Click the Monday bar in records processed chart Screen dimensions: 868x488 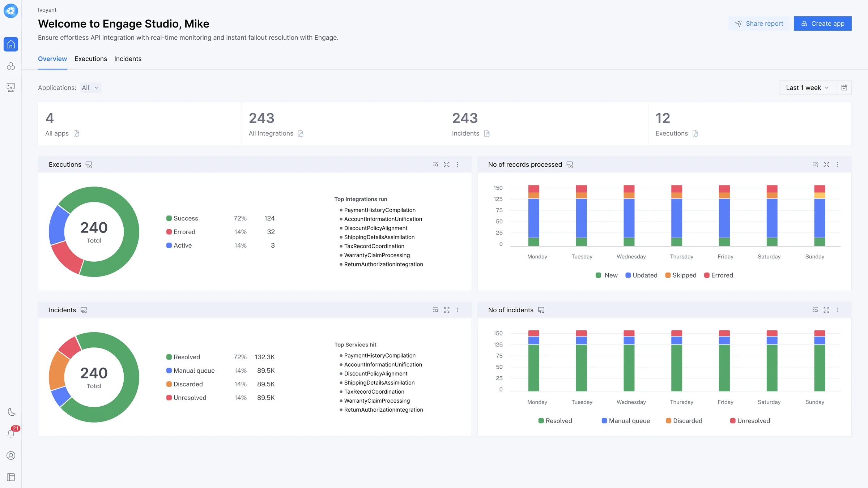coord(533,216)
